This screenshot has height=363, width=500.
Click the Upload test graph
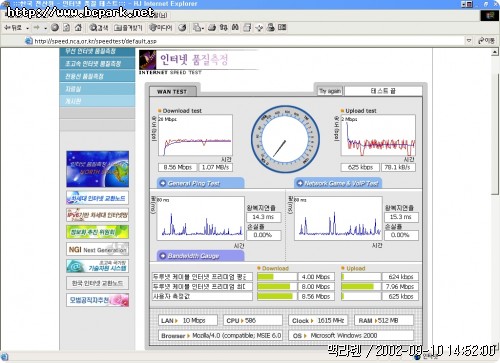click(378, 135)
